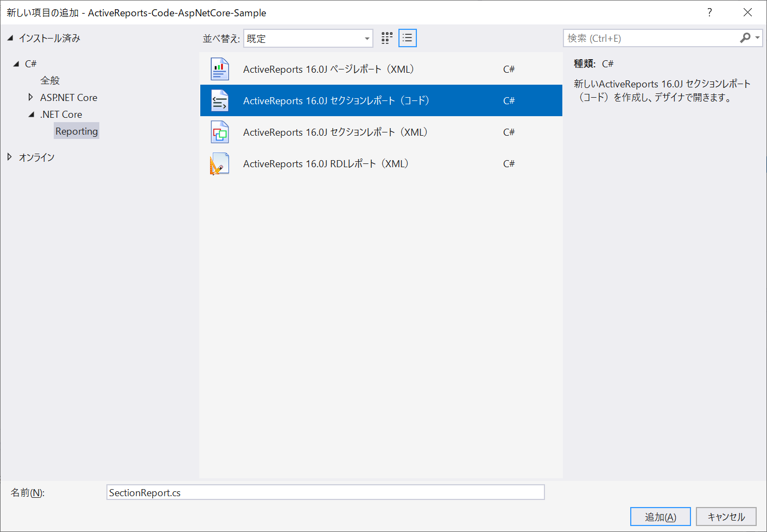
Task: Click the search magnifier icon
Action: [745, 38]
